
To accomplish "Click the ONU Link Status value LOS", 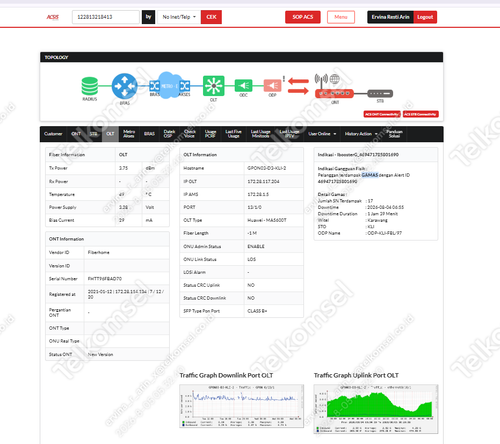I will (x=252, y=259).
